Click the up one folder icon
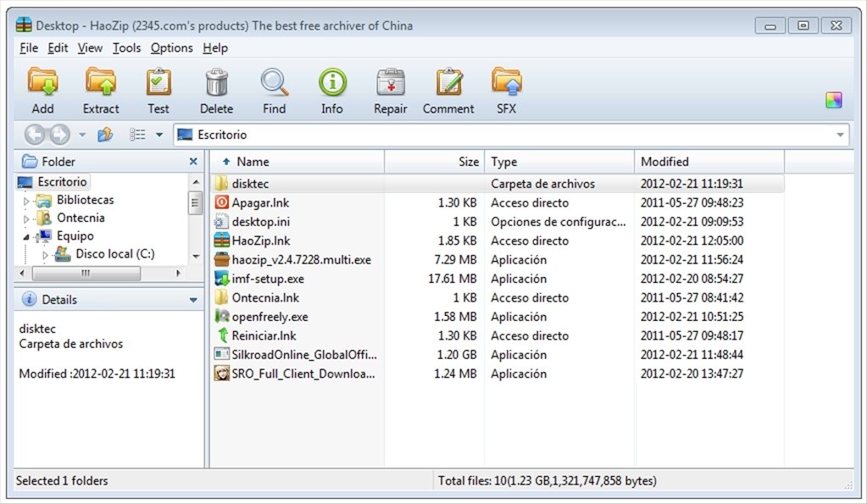 tap(105, 135)
